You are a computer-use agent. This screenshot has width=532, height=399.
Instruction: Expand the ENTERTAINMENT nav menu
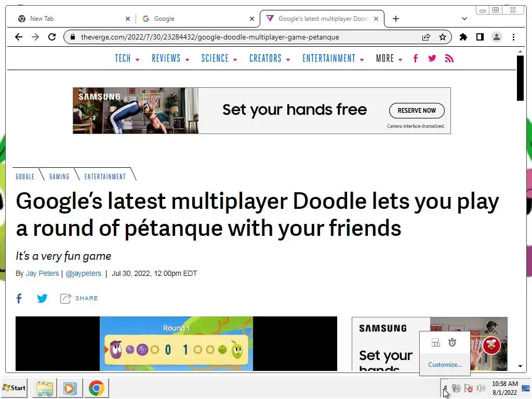tap(333, 58)
